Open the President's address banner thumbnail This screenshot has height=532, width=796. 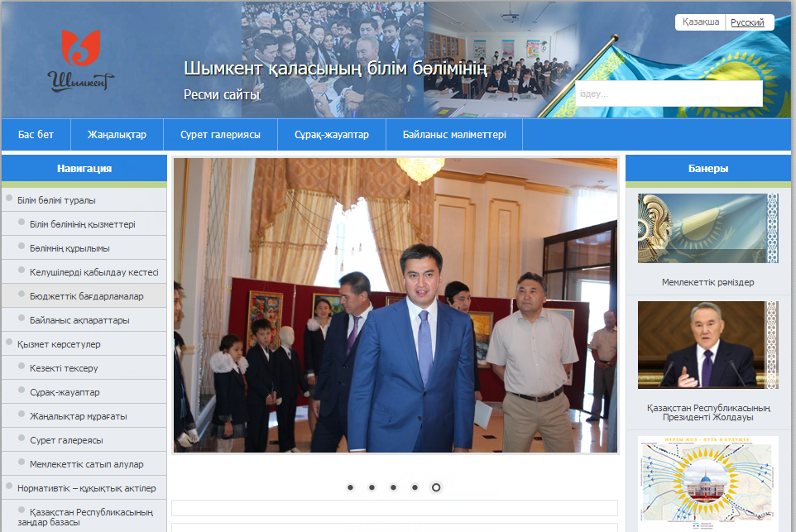pos(707,345)
